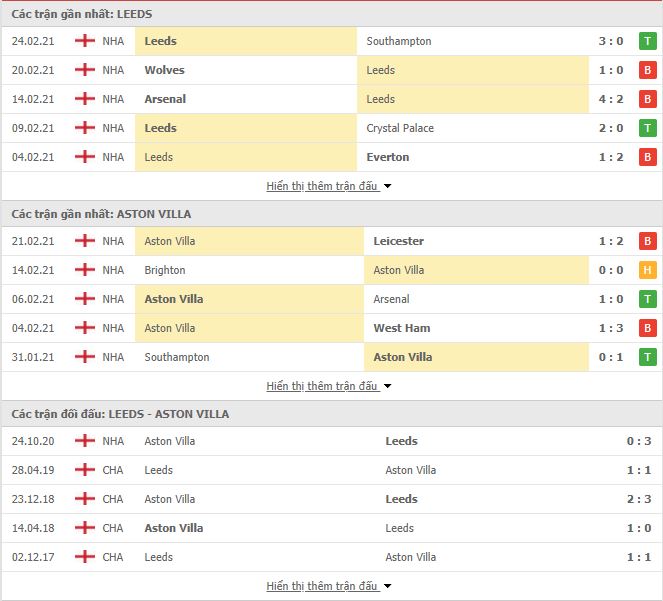Expand more matches under Leeds recent games
This screenshot has width=663, height=601.
[x=329, y=186]
